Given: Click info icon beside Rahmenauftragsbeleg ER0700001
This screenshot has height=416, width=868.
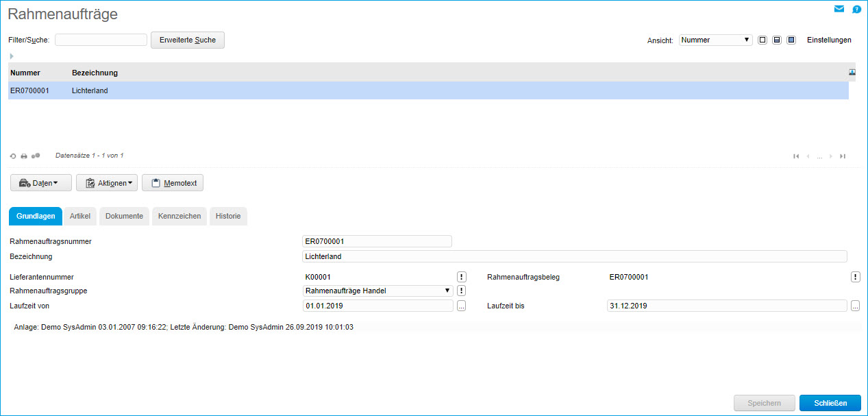Looking at the screenshot, I should click(x=856, y=277).
